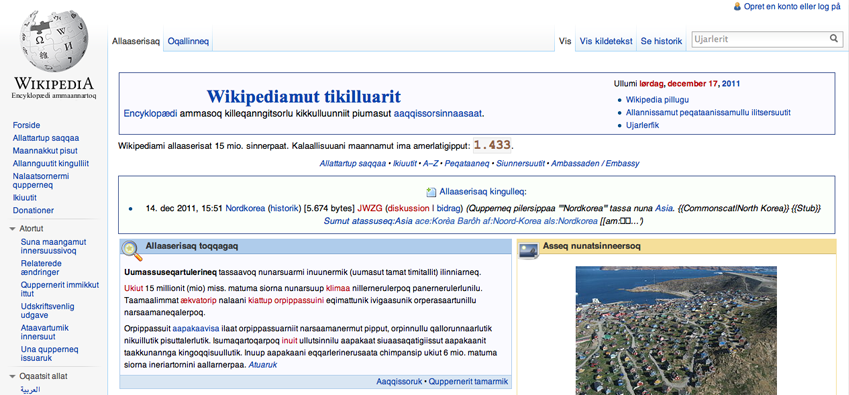Screen dimensions: 849x395
Task: Open the red klimaa link
Action: [338, 288]
